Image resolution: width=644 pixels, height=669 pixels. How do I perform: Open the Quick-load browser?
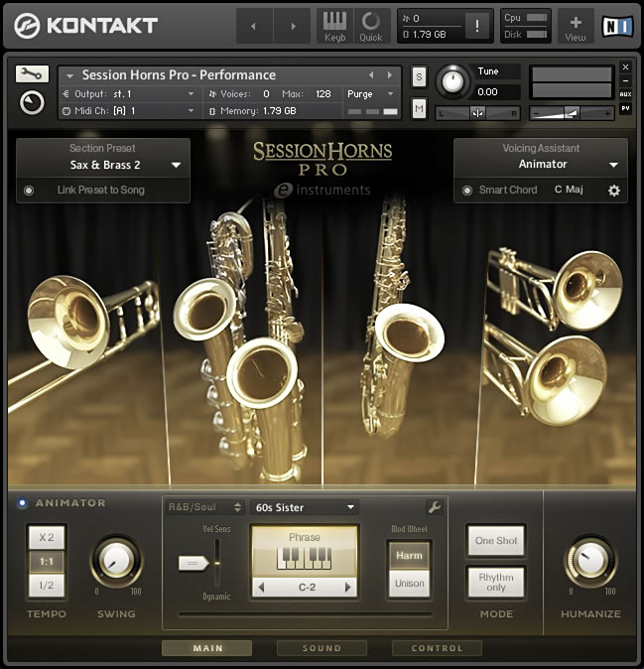coord(371,26)
